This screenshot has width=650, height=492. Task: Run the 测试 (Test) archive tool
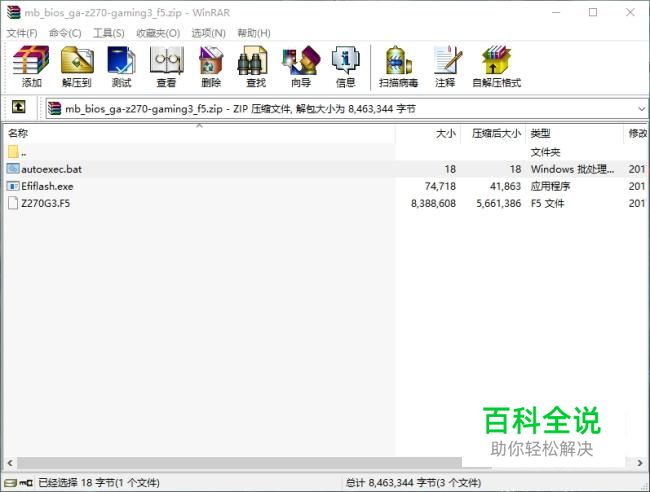tap(121, 67)
